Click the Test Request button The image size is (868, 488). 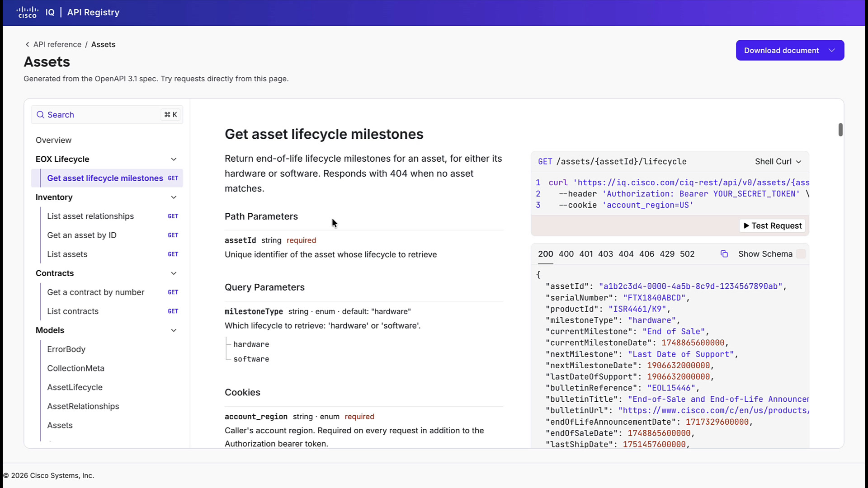[772, 225]
